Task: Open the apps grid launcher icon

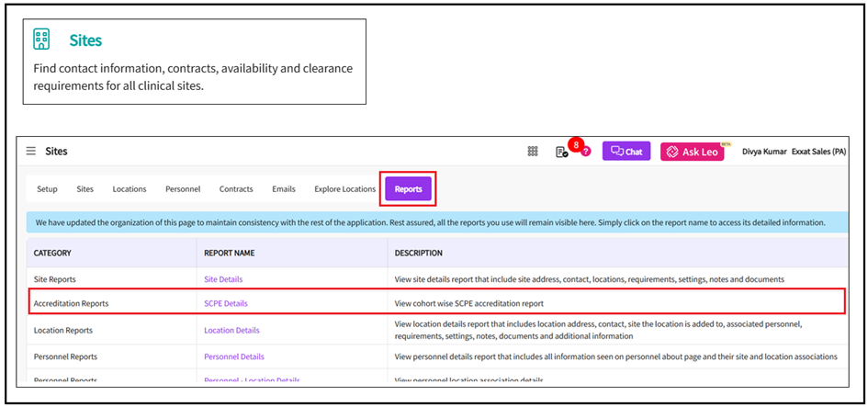Action: (533, 152)
